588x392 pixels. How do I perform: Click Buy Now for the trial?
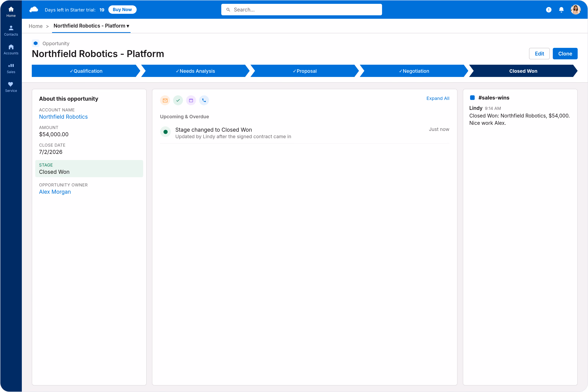[x=122, y=10]
